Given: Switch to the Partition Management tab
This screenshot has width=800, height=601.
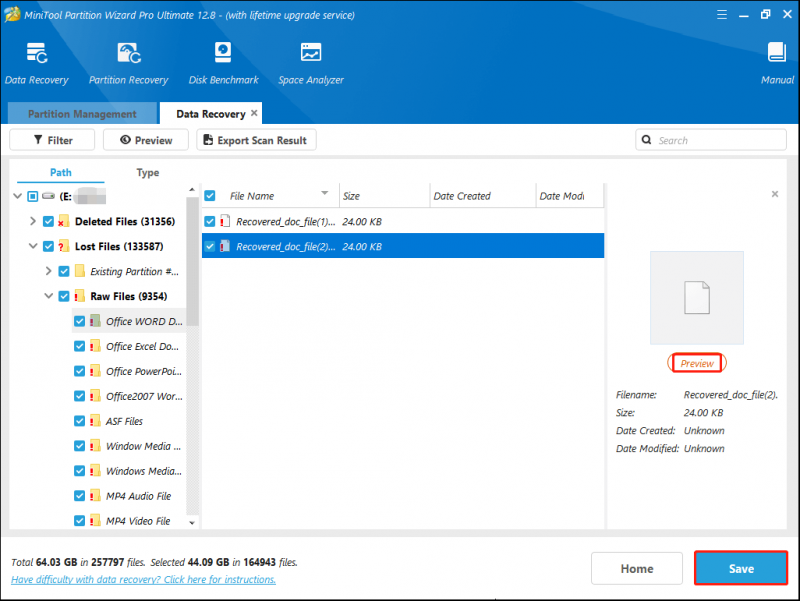Looking at the screenshot, I should tap(82, 113).
